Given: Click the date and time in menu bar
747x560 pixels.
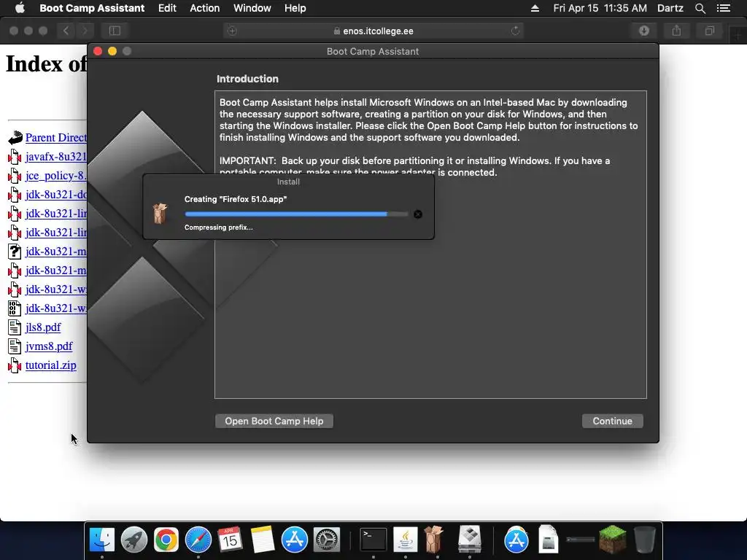Looking at the screenshot, I should click(x=600, y=8).
